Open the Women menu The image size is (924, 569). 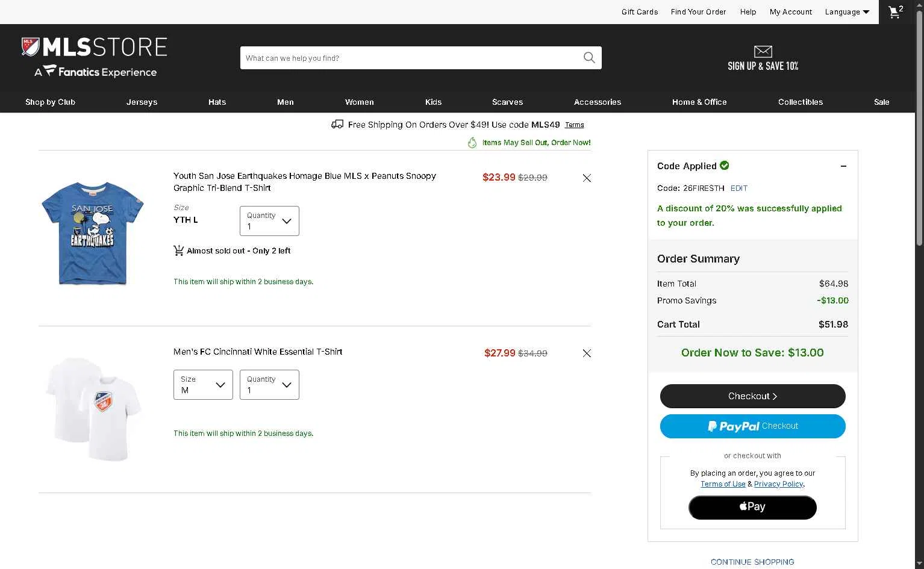point(360,102)
